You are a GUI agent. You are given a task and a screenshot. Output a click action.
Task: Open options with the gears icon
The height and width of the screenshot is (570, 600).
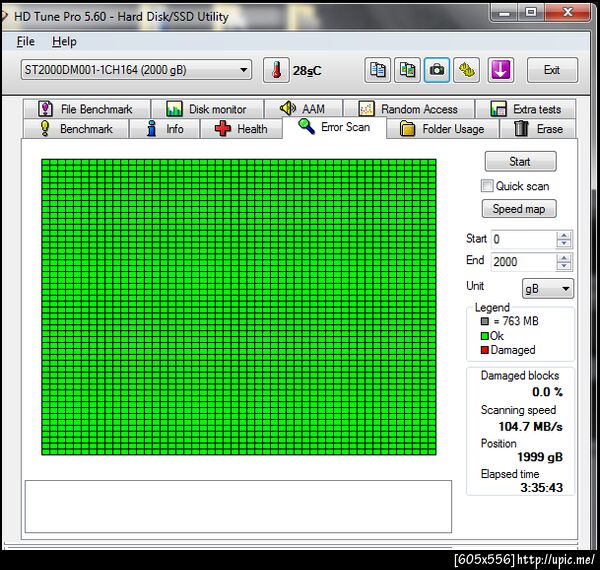(466, 70)
